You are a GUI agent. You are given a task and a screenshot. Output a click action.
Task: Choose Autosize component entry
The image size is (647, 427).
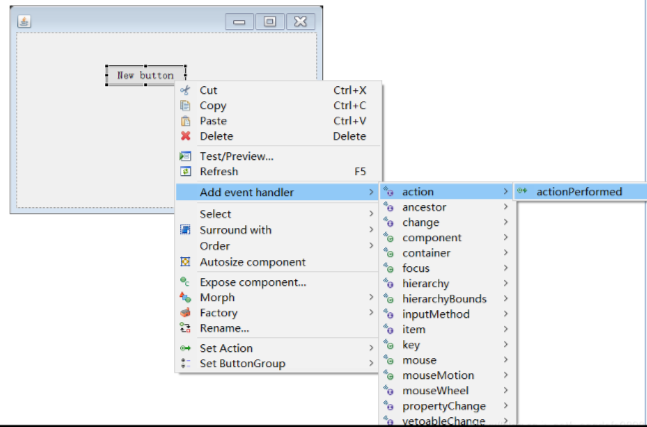[x=277, y=262]
